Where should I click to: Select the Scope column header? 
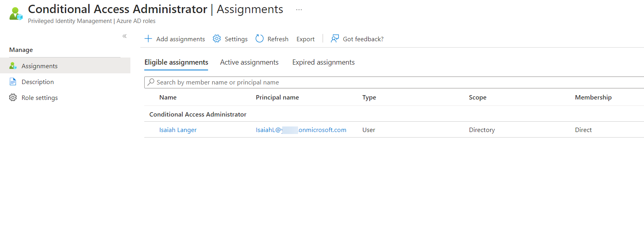point(478,97)
